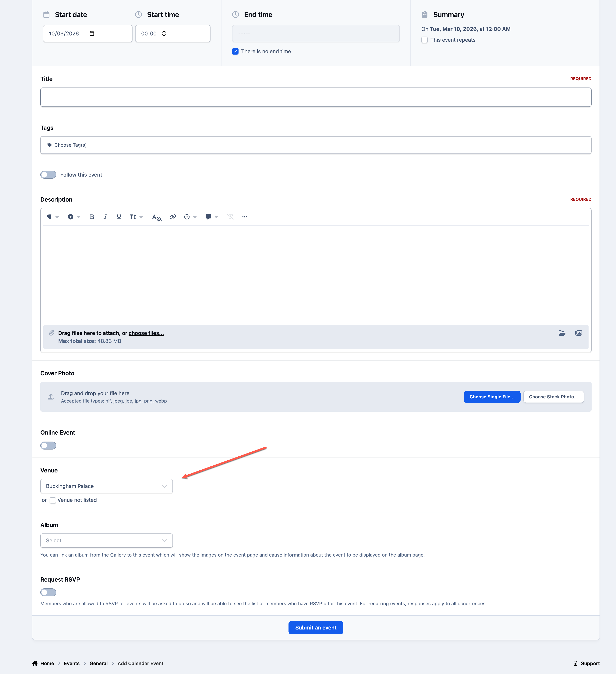
Task: Click the Start time input field
Action: (x=173, y=33)
